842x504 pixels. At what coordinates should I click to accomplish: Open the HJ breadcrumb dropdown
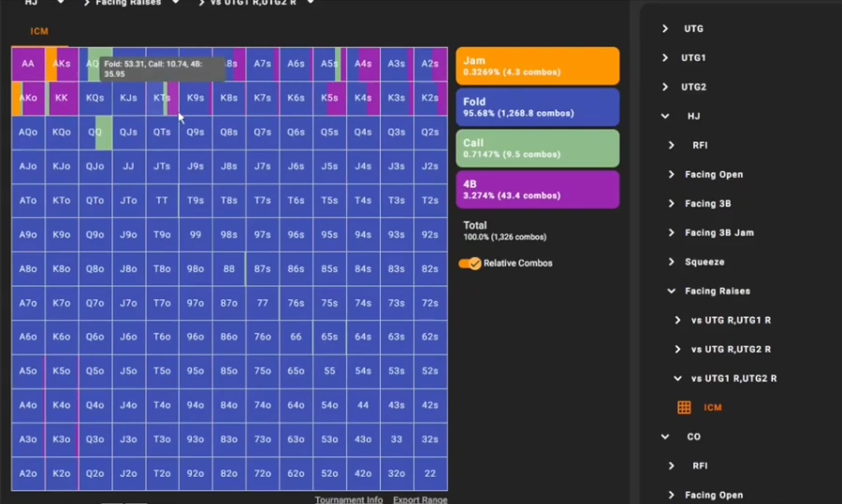(x=60, y=2)
